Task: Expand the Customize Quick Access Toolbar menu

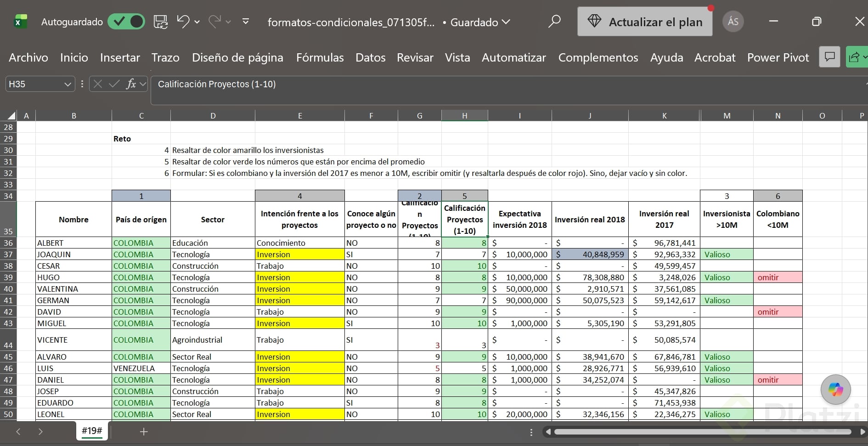Action: click(x=246, y=22)
